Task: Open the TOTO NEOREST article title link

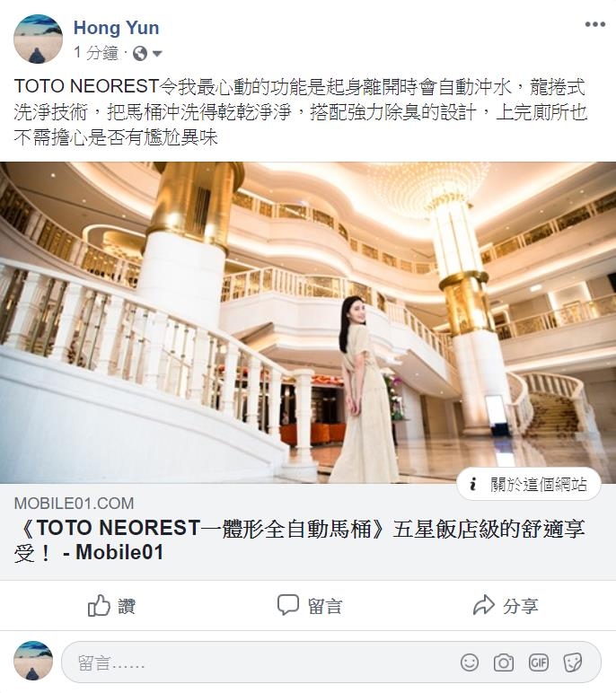Action: tap(299, 540)
